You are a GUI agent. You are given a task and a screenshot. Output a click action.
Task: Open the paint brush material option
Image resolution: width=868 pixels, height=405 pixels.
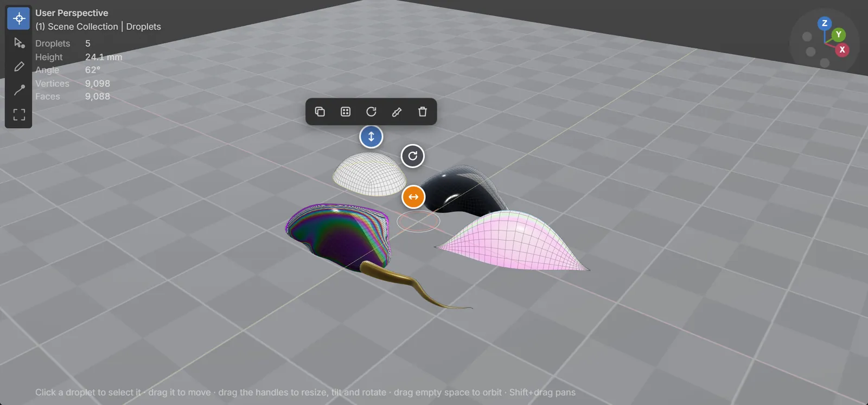397,112
